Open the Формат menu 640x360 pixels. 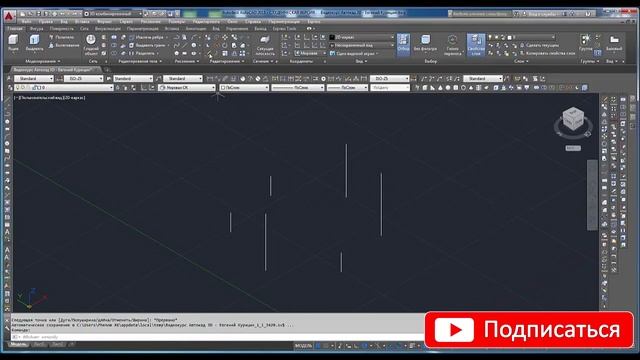tap(104, 21)
